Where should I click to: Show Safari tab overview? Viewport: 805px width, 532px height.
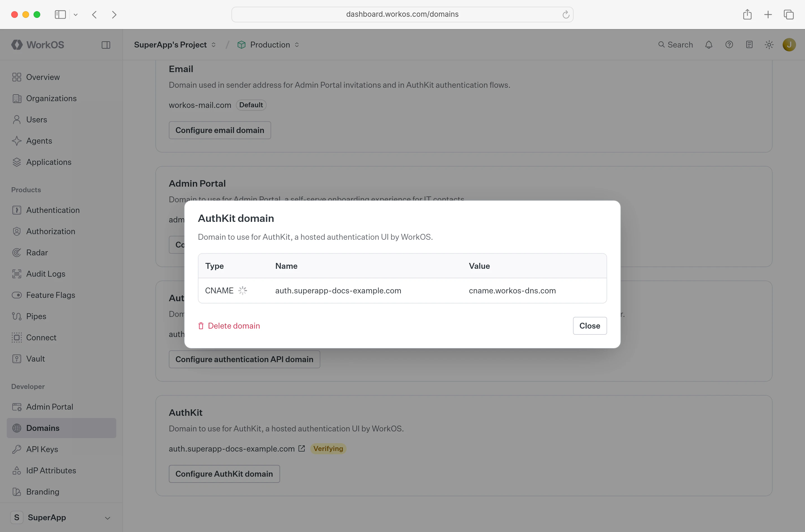(789, 15)
